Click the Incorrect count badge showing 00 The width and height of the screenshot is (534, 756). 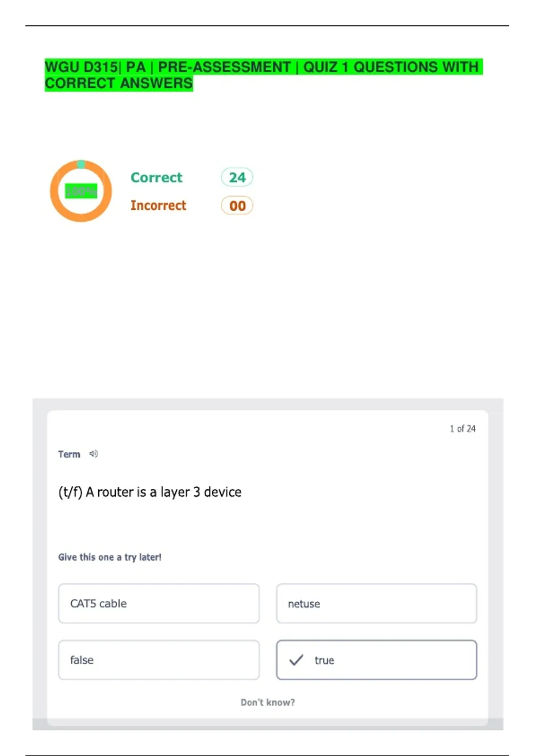point(237,206)
